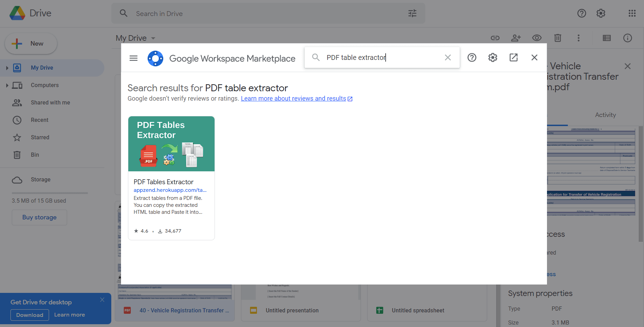The width and height of the screenshot is (644, 327).
Task: Click the Get link icon
Action: point(495,38)
